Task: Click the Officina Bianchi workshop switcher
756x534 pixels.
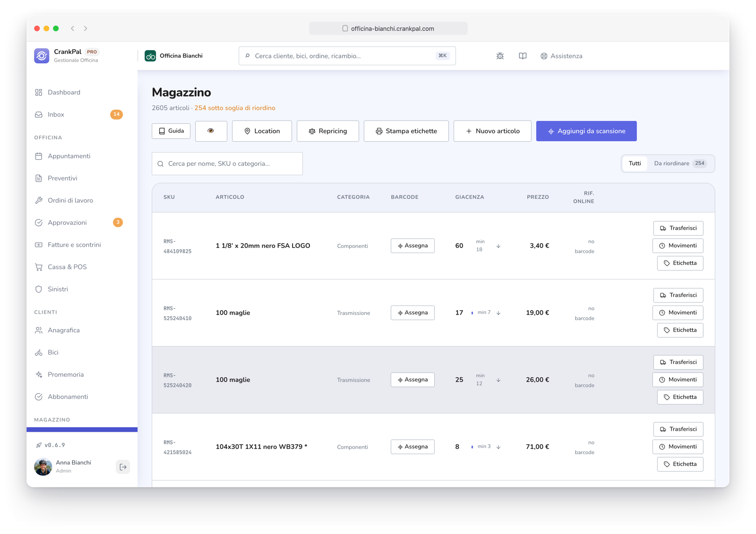Action: [x=174, y=56]
